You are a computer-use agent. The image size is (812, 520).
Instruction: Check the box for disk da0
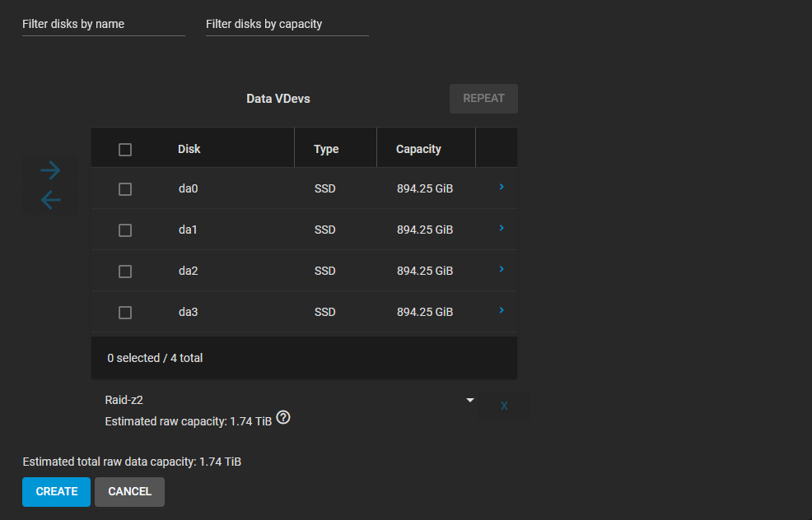[x=125, y=189]
